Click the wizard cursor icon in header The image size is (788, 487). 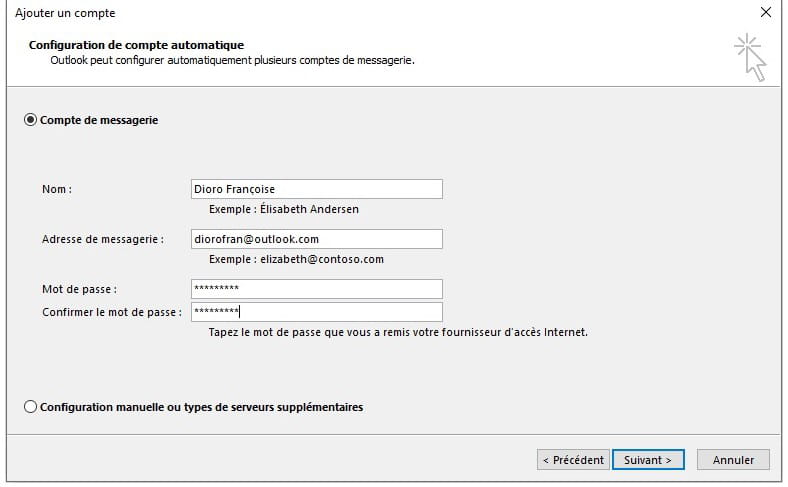click(750, 57)
